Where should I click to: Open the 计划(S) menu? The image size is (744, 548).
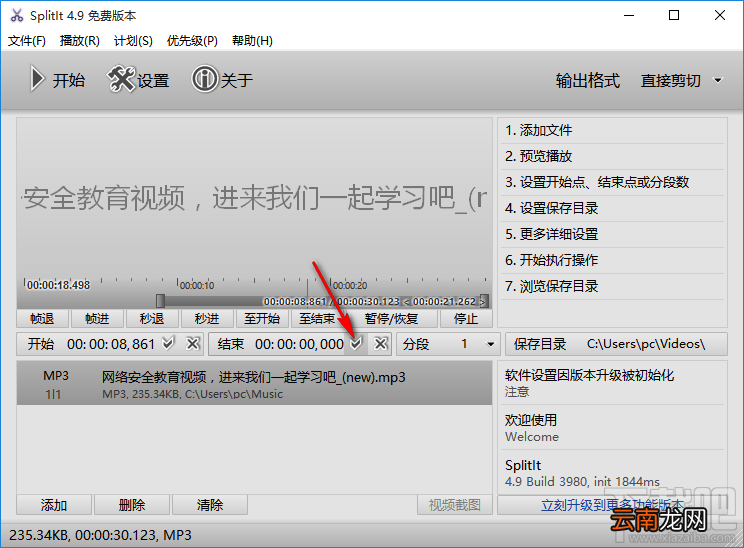(133, 41)
